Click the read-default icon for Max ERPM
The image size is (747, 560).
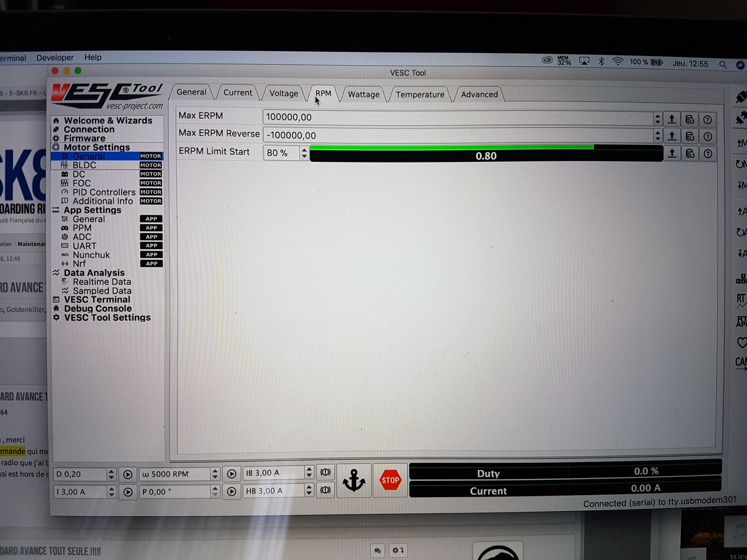(x=689, y=119)
